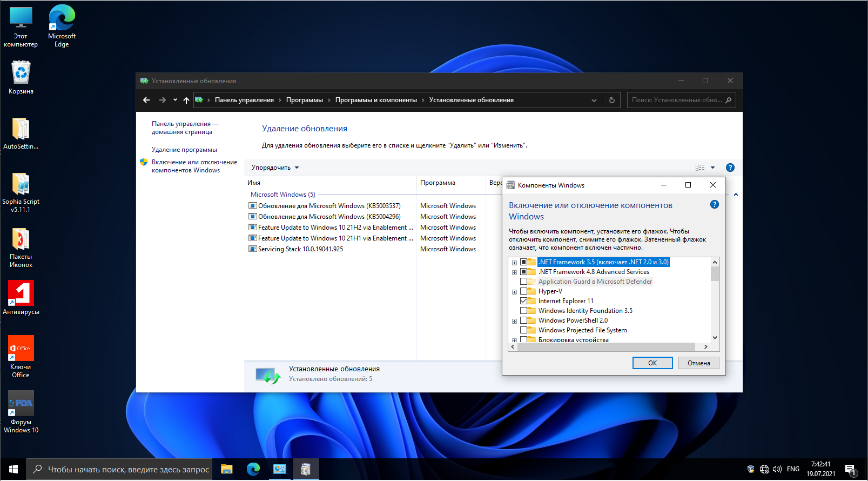Image resolution: width=868 pixels, height=481 pixels.
Task: Switch to Control Panel taskbar button
Action: [x=280, y=469]
